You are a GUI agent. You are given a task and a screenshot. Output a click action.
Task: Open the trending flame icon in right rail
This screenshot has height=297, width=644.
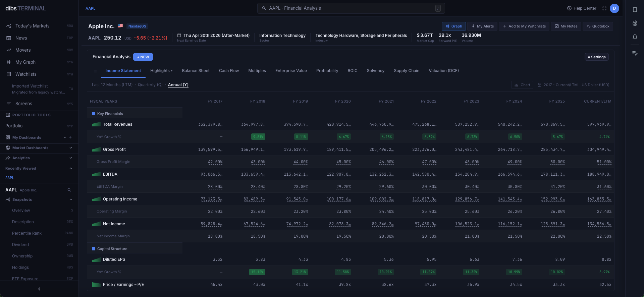click(635, 23)
